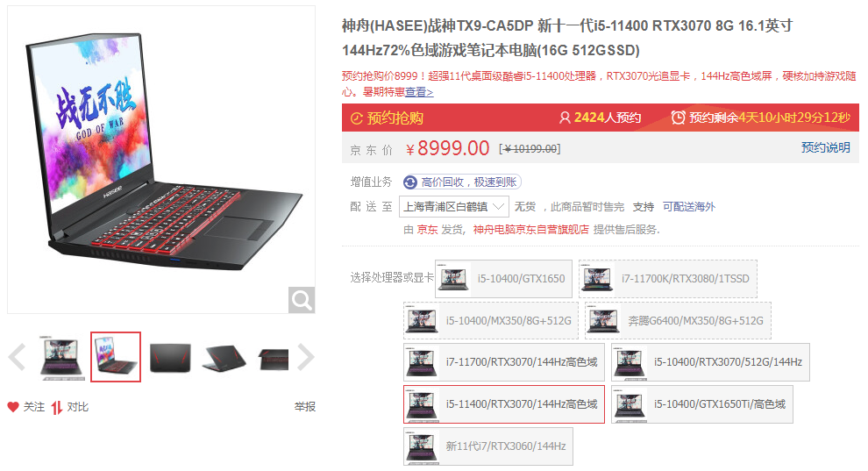Open the 预约说明 link
Viewport: 868px width, 471px height.
click(x=825, y=147)
